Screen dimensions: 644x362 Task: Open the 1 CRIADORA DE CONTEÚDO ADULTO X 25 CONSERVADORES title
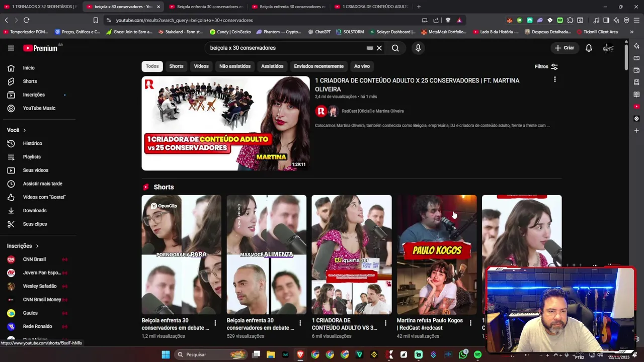tap(417, 85)
